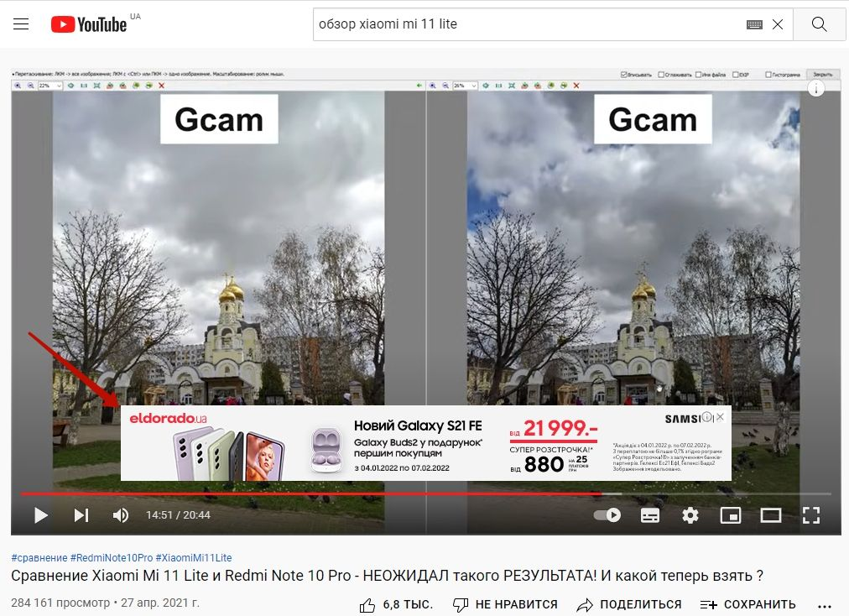The image size is (849, 616).
Task: Toggle the autoplay switch
Action: (x=607, y=514)
